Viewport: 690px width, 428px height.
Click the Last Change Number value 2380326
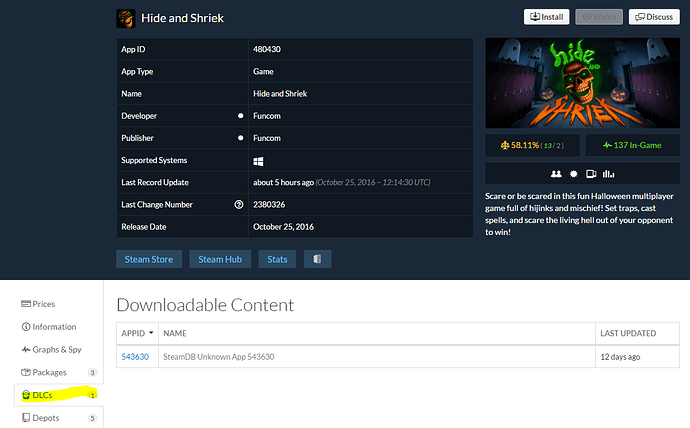(x=269, y=205)
